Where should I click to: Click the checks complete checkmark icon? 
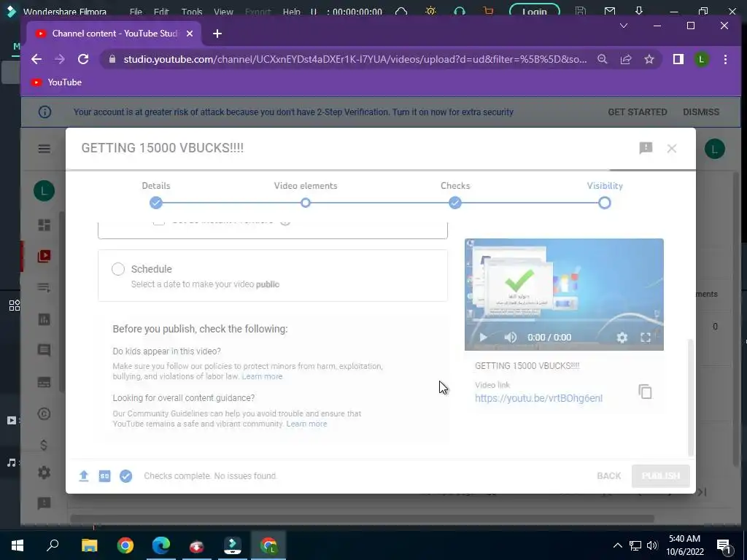(x=125, y=475)
